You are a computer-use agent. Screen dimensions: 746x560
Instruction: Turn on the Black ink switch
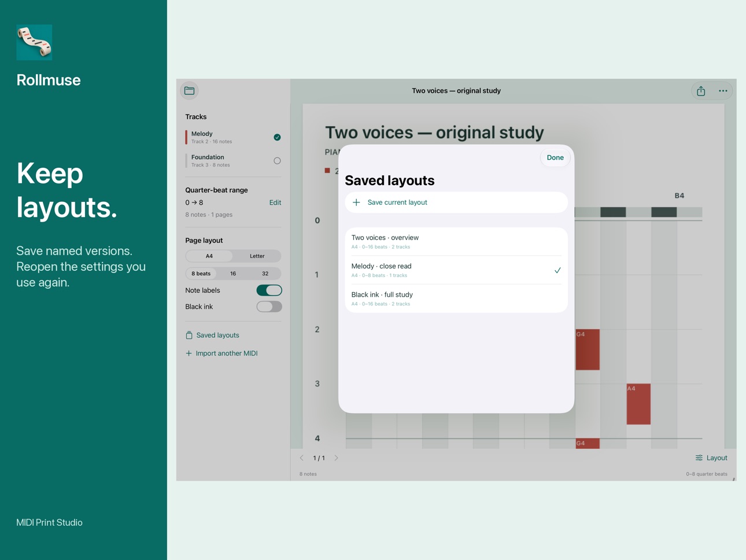(x=269, y=307)
